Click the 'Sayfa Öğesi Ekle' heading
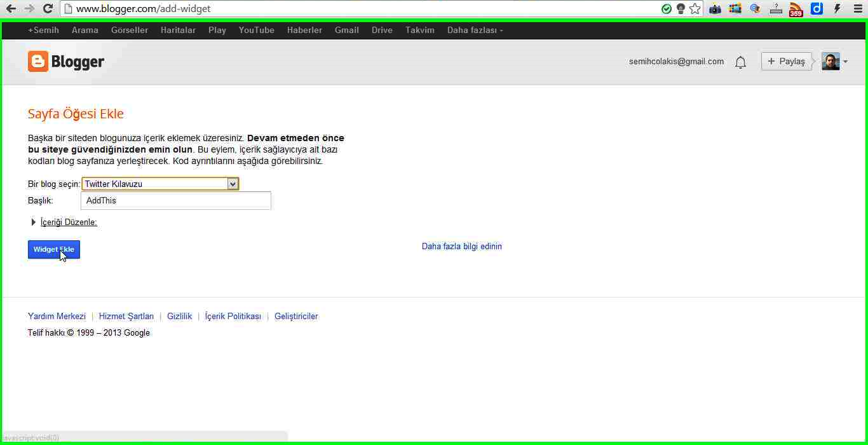This screenshot has width=868, height=445. click(x=76, y=114)
